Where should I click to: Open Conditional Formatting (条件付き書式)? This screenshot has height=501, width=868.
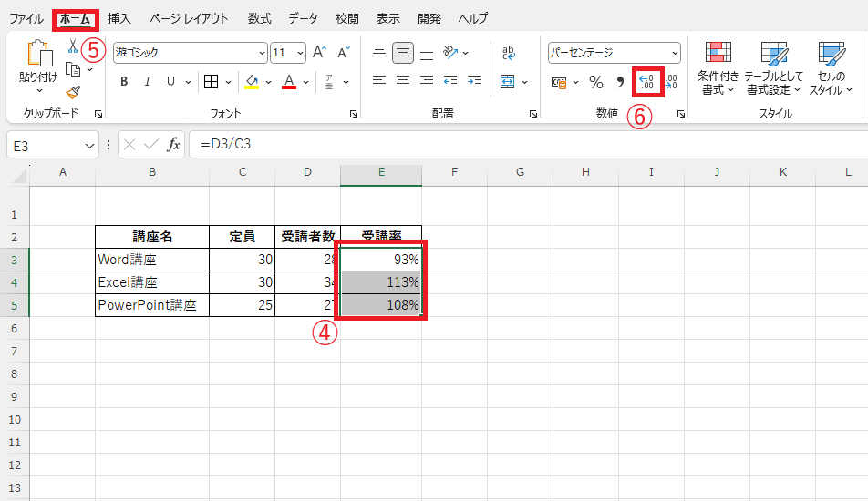(718, 68)
